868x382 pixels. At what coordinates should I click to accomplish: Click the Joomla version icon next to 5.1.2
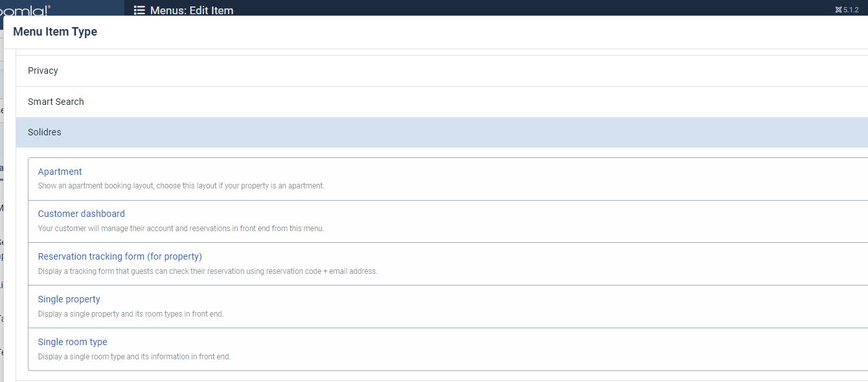pos(838,10)
